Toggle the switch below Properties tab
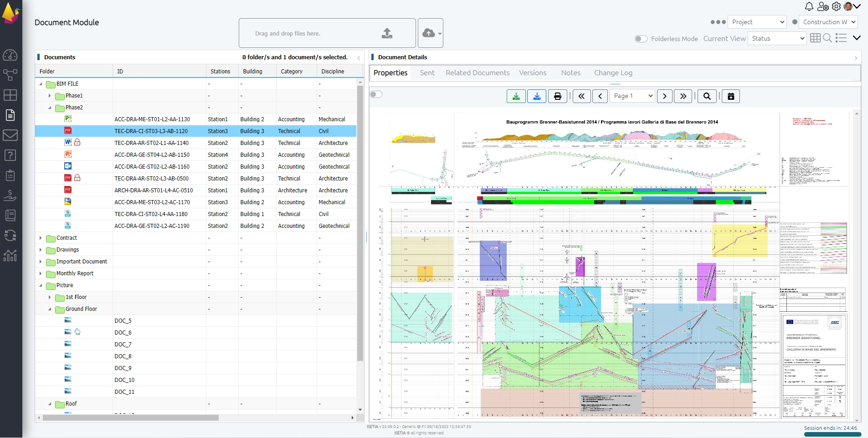Image resolution: width=868 pixels, height=438 pixels. [x=376, y=94]
